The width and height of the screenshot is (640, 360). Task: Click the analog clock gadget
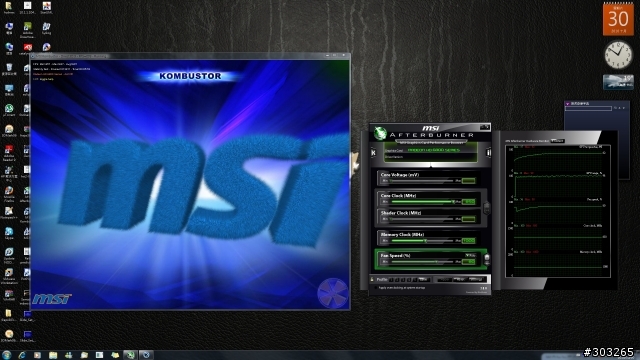[x=618, y=55]
